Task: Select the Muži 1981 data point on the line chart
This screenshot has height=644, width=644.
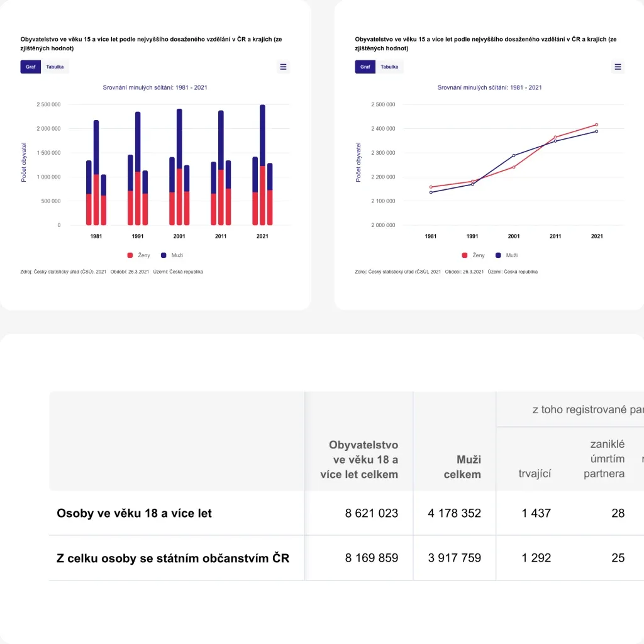Action: [x=431, y=192]
